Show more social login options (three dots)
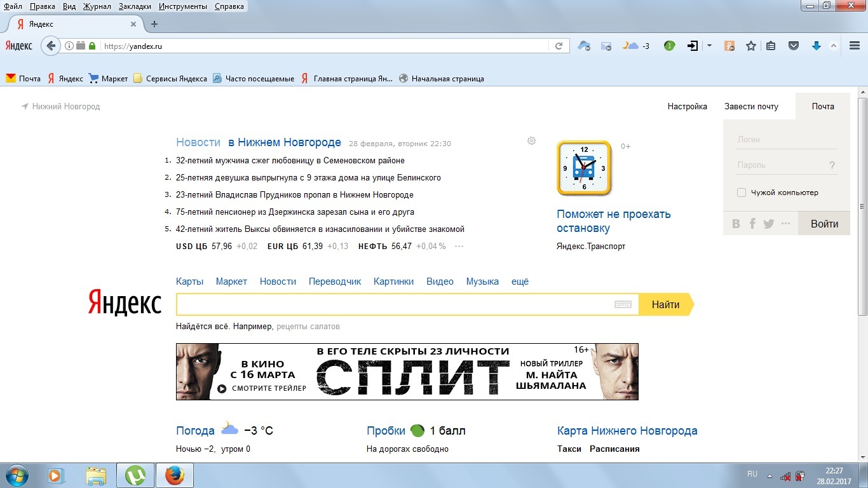 786,224
